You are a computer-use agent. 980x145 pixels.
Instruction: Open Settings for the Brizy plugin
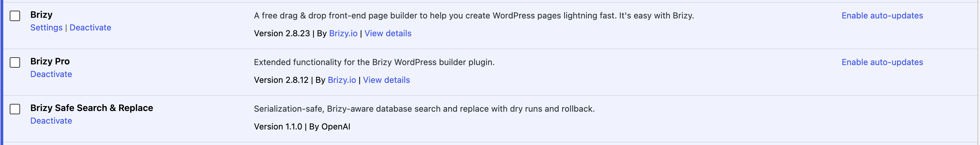point(46,28)
